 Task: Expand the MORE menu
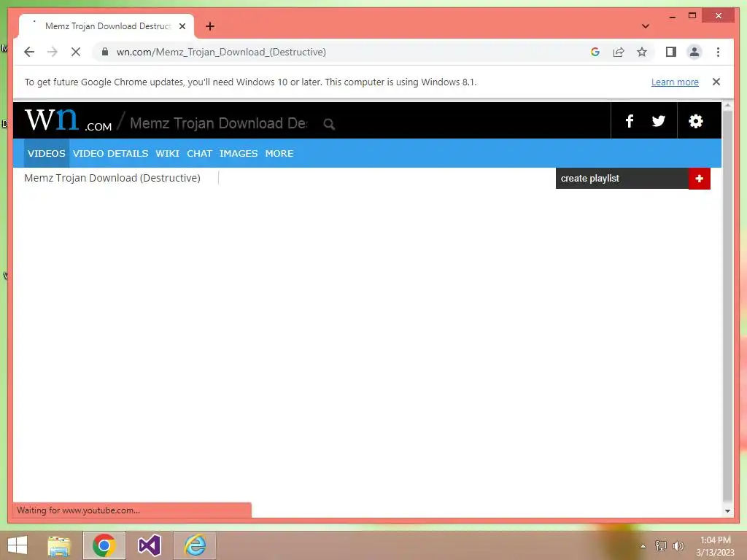click(x=279, y=153)
